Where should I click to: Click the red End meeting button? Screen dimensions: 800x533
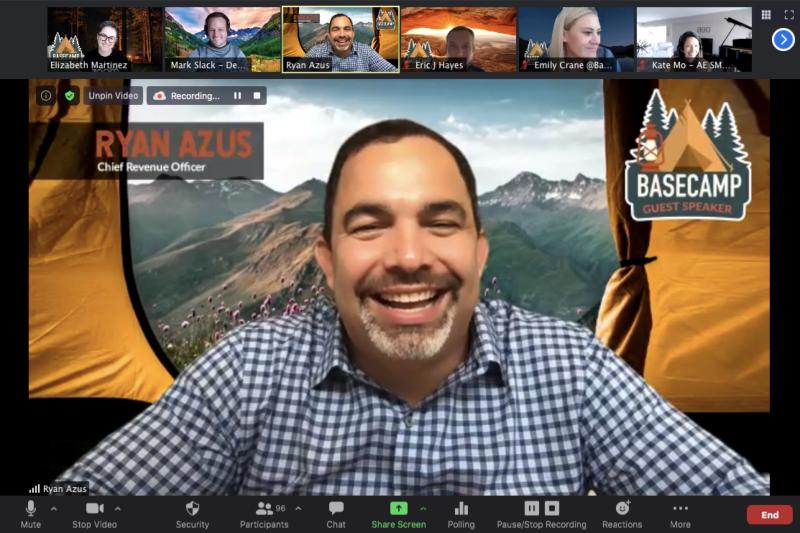(769, 515)
